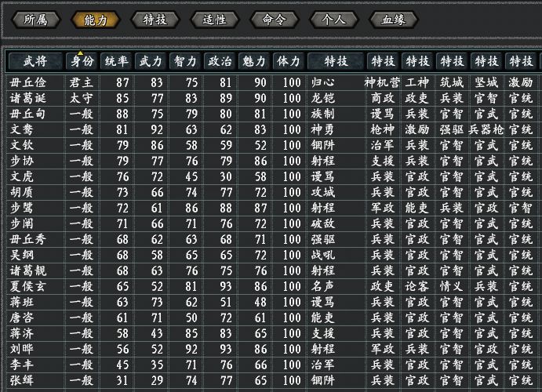542x392 pixels.
Task: Sort by the 体力 column header
Action: pos(289,61)
